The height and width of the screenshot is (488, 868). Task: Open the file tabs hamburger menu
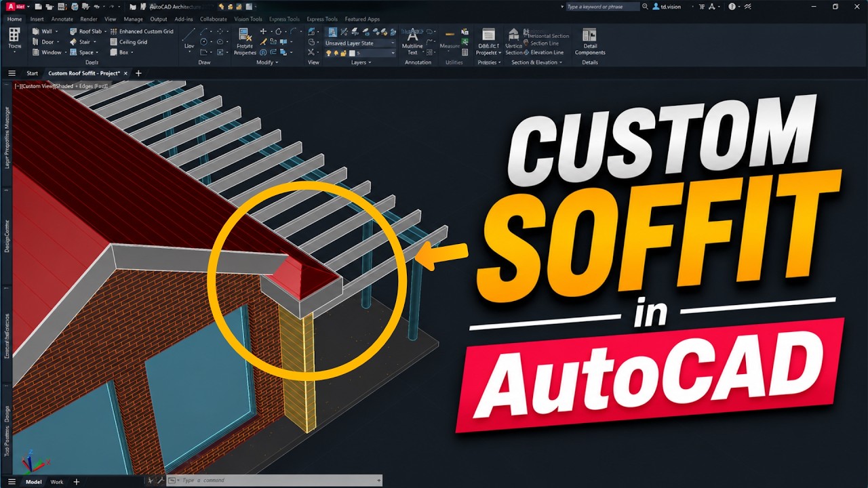[12, 73]
